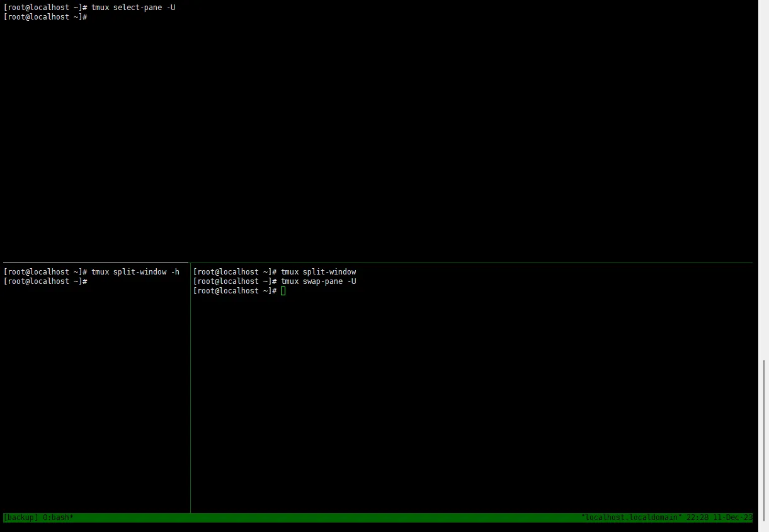Select the 0:bash* window in status bar

click(58, 518)
